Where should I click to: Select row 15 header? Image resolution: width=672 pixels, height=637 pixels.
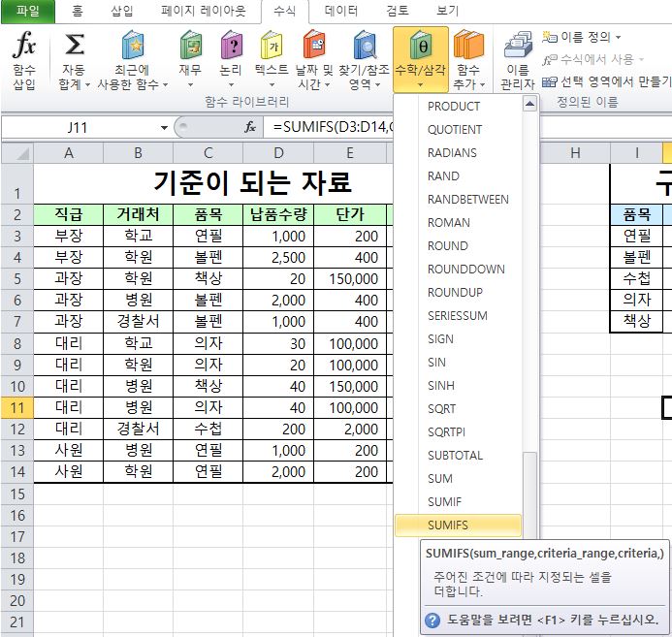(17, 494)
